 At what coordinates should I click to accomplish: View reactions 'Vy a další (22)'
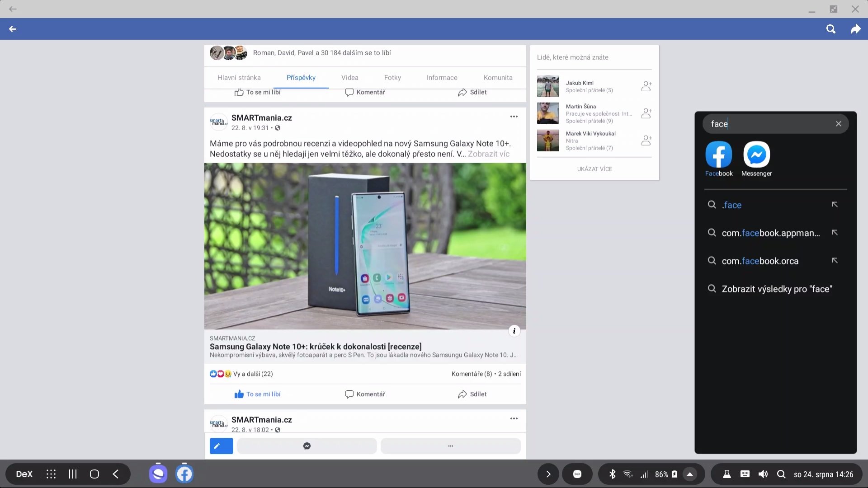point(241,374)
